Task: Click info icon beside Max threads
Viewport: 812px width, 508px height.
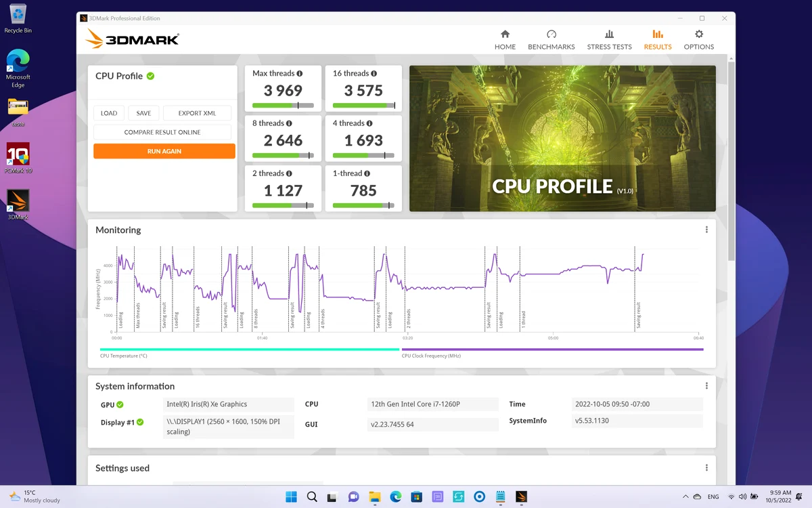Action: pyautogui.click(x=300, y=73)
